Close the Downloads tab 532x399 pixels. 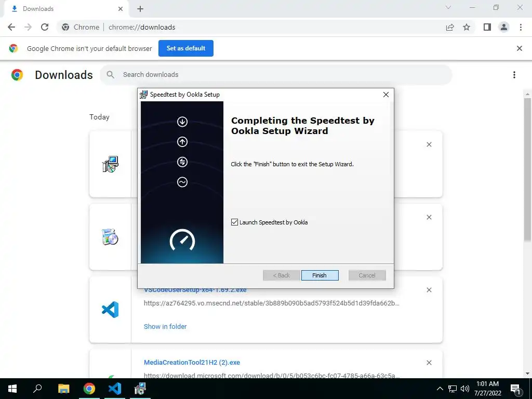tap(121, 9)
